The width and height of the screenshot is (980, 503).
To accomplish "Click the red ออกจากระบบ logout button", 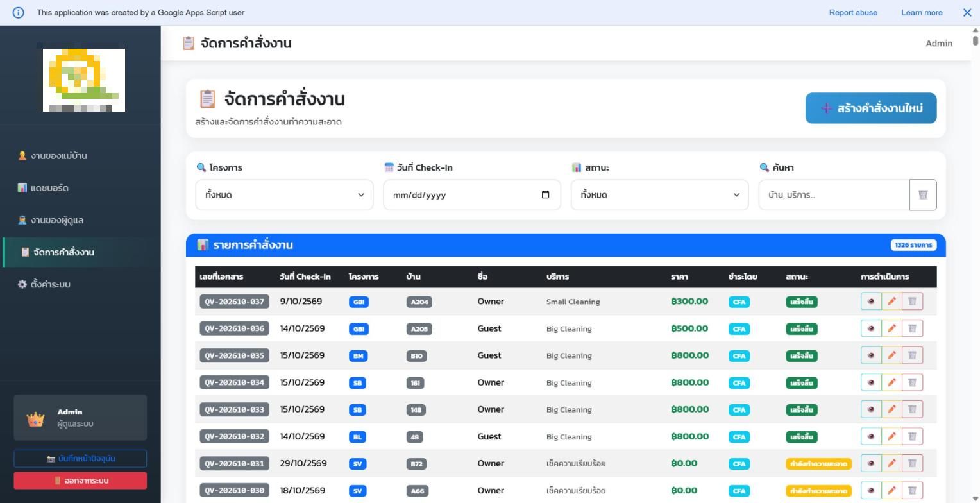I will [80, 481].
